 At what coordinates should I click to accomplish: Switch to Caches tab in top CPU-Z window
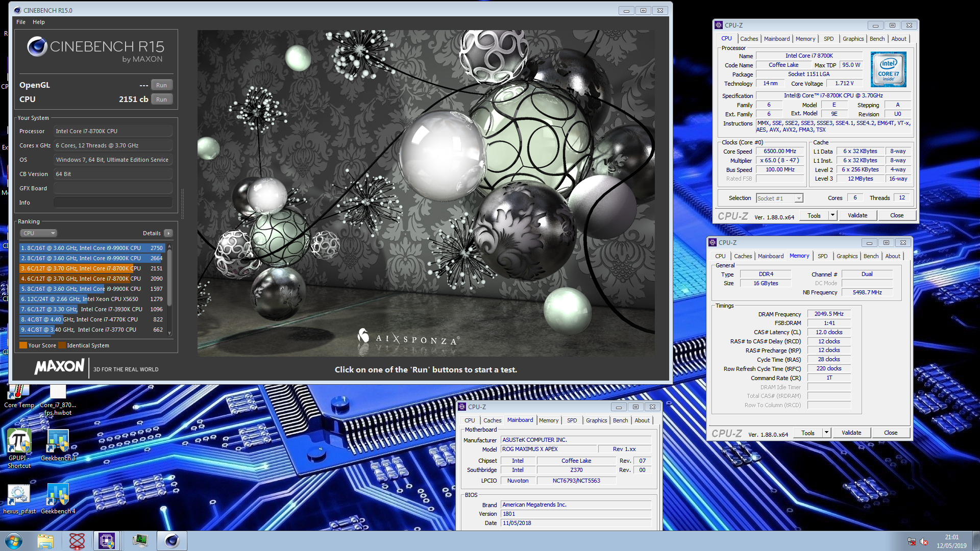click(749, 39)
